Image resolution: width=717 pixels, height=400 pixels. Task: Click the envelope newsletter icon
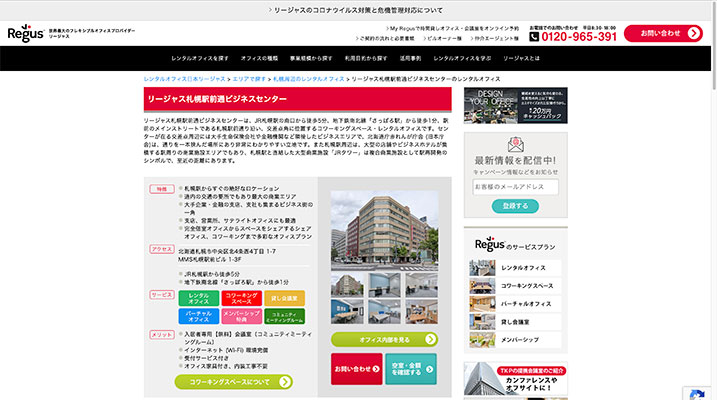(x=515, y=144)
